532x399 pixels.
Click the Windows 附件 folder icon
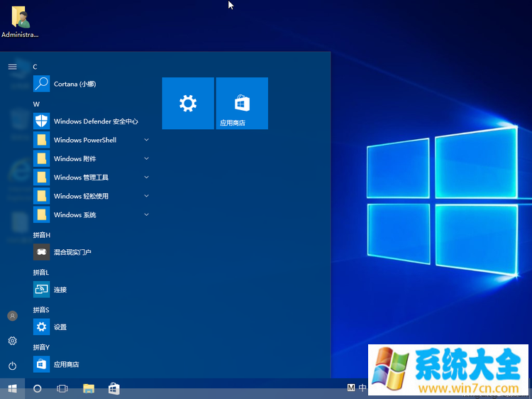pyautogui.click(x=41, y=158)
